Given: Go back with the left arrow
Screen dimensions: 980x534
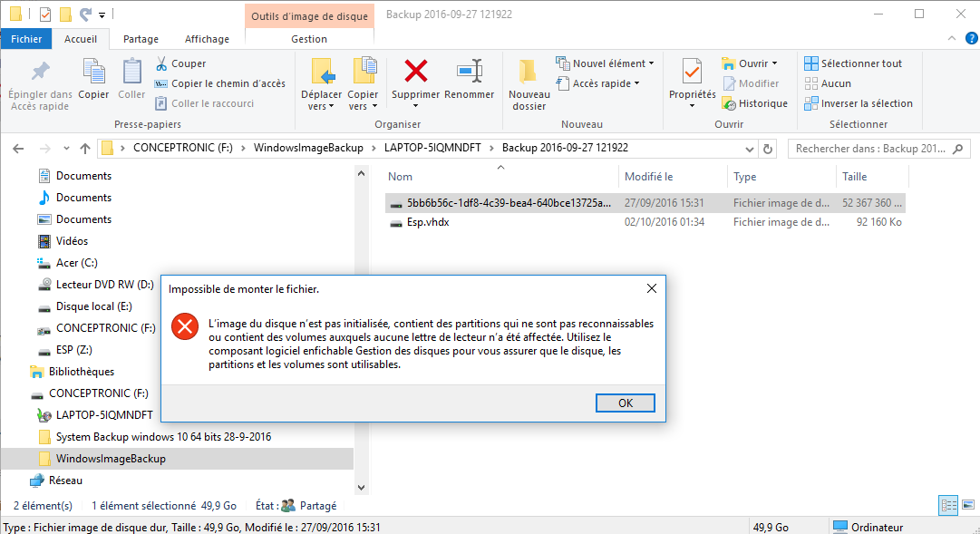Looking at the screenshot, I should pyautogui.click(x=18, y=148).
